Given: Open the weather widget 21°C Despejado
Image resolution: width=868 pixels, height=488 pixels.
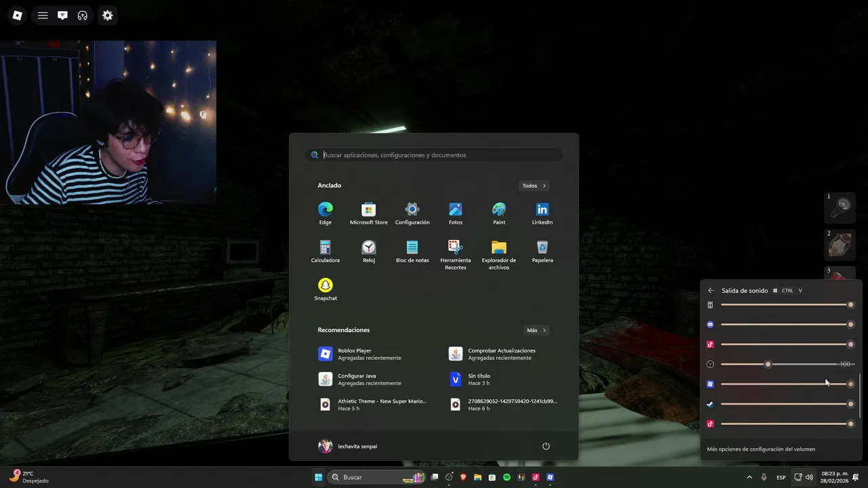Looking at the screenshot, I should 28,477.
